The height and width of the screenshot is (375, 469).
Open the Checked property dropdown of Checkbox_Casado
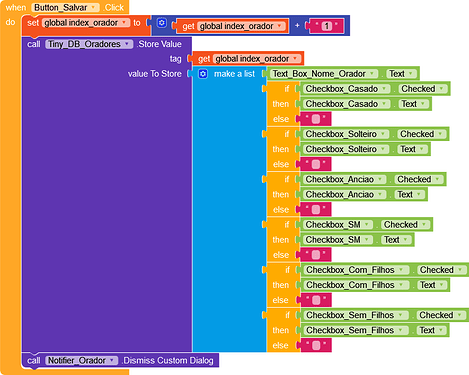click(x=423, y=89)
